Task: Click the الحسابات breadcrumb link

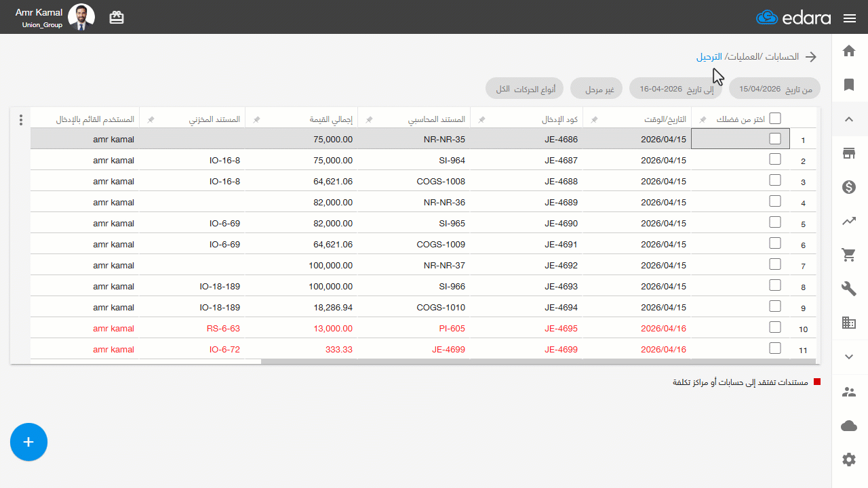Action: point(782,57)
